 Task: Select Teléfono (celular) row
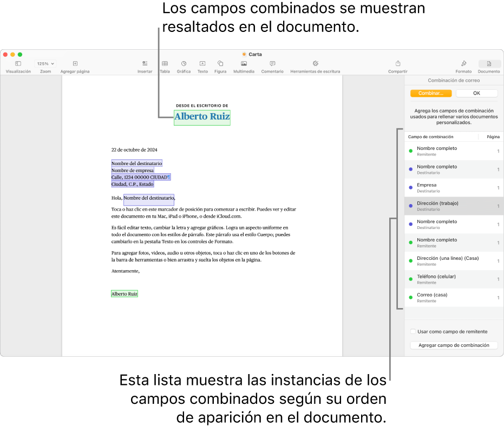(454, 279)
